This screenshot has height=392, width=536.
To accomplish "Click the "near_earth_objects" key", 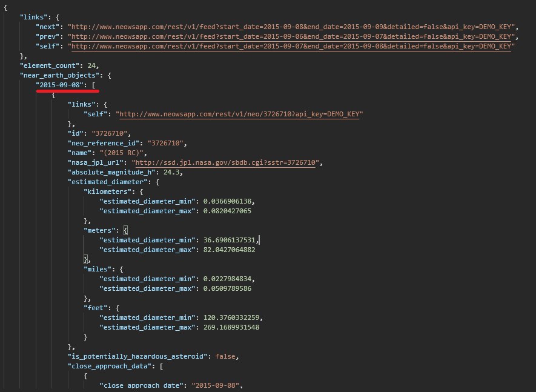I will click(59, 75).
